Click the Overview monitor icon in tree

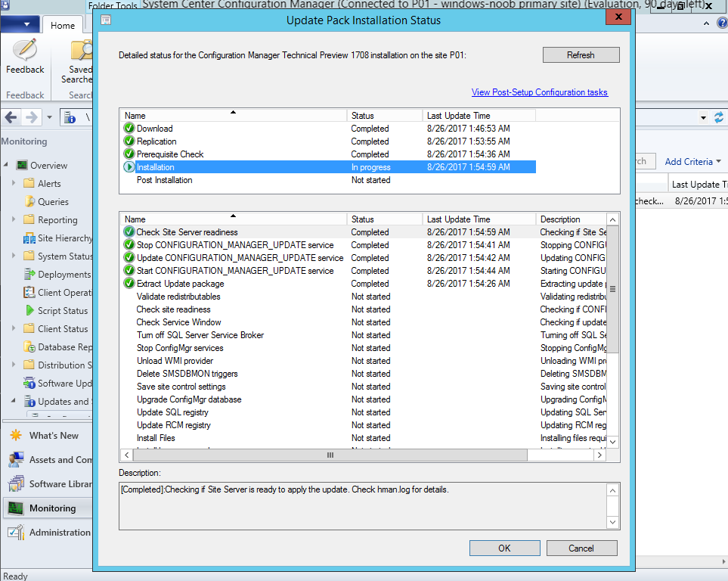[x=22, y=165]
